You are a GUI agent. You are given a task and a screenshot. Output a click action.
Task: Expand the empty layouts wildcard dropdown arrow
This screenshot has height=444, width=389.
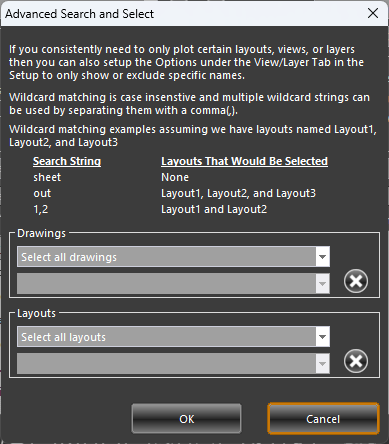(x=322, y=364)
